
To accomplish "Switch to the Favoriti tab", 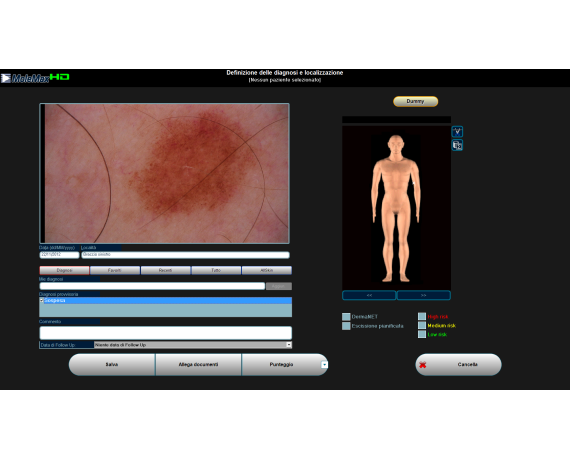I will (115, 271).
